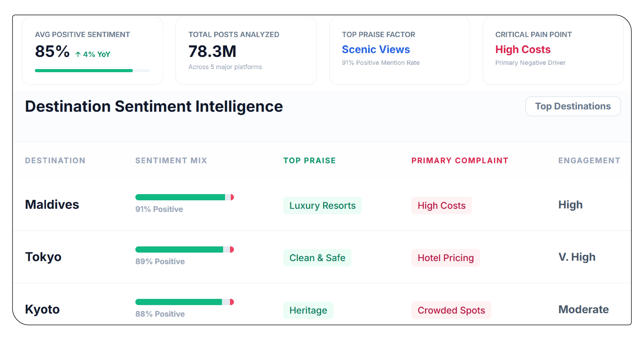
Task: Click the Sentiment Mix column header
Action: [x=171, y=160]
